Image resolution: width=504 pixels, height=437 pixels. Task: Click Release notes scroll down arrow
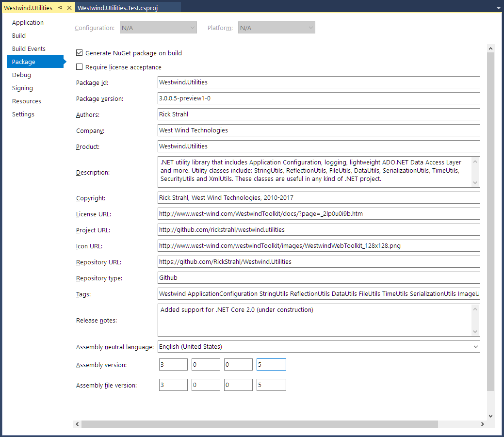click(x=475, y=332)
